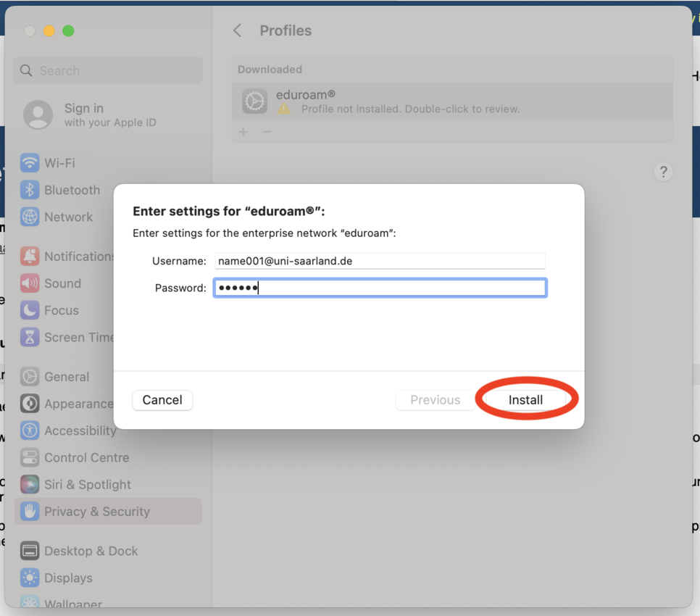Click the eduroam profile gear icon
Viewport: 700px width, 616px height.
pos(254,101)
